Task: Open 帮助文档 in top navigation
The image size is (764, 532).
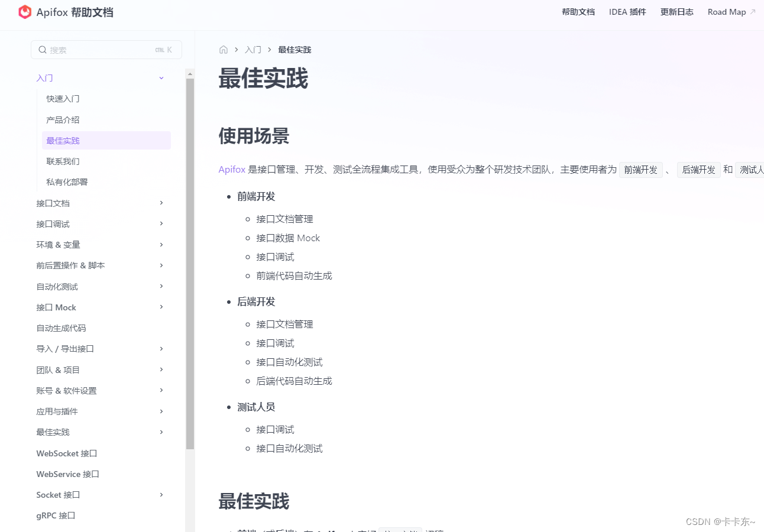Action: point(578,12)
